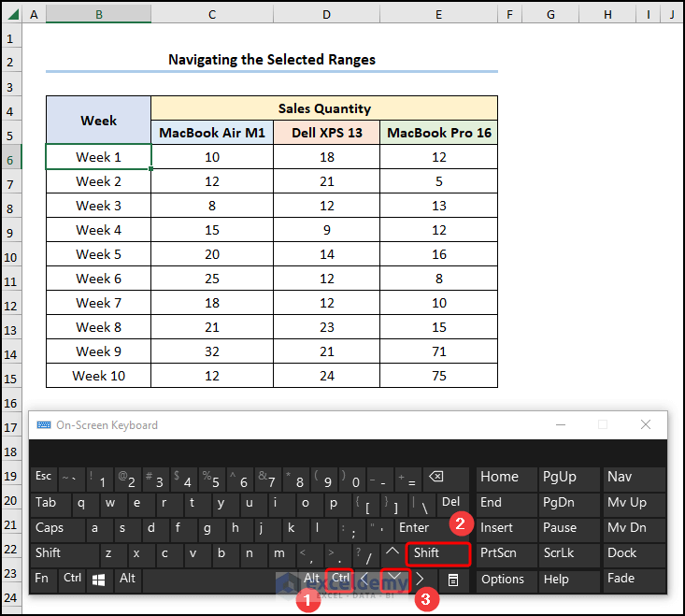Click the MacBook Pro 16 header cell
The height and width of the screenshot is (616, 685).
point(439,133)
